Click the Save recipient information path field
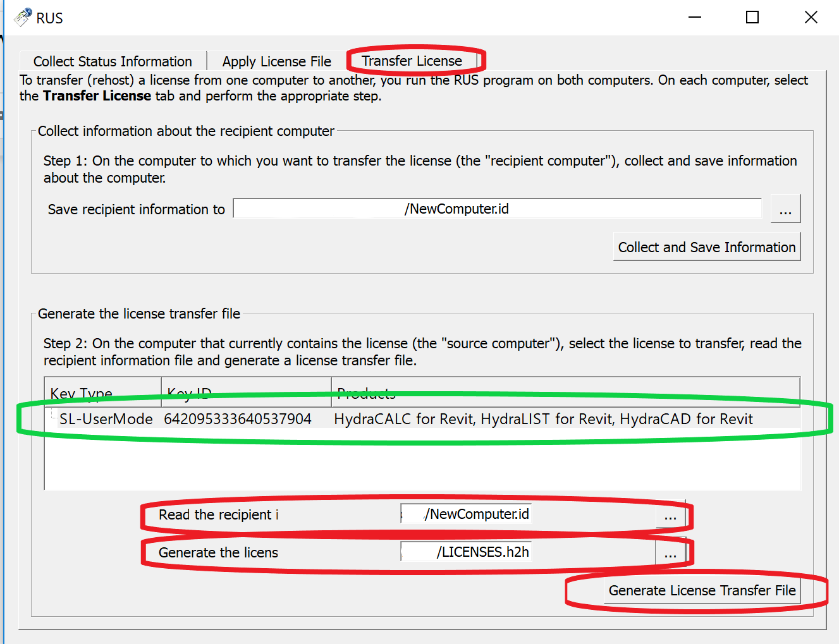Image resolution: width=839 pixels, height=644 pixels. pos(498,209)
